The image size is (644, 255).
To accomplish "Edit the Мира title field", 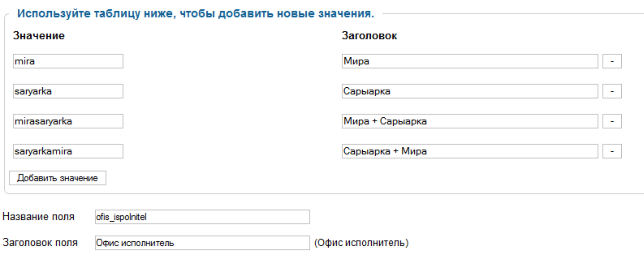I will click(x=469, y=61).
